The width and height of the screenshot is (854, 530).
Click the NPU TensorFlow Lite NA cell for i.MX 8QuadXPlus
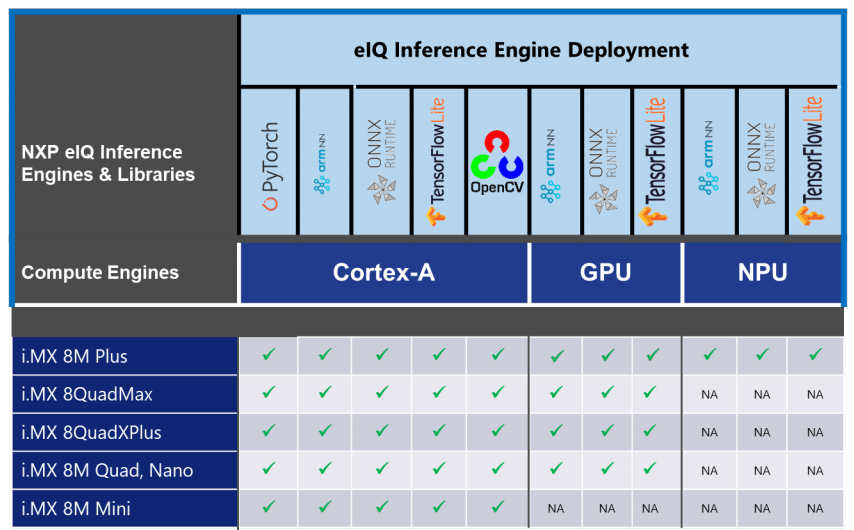pos(815,432)
